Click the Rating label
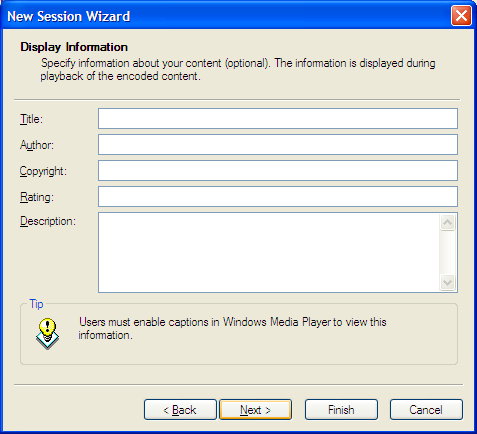 pyautogui.click(x=37, y=197)
